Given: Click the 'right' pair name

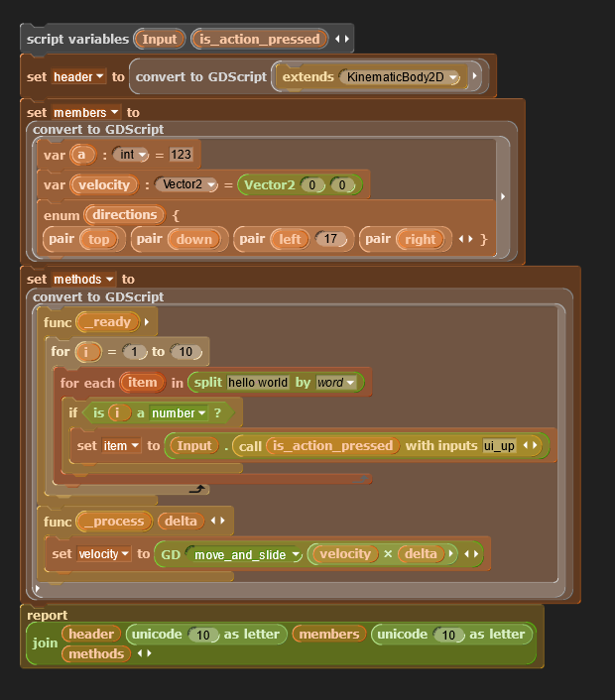Looking at the screenshot, I should pos(420,239).
